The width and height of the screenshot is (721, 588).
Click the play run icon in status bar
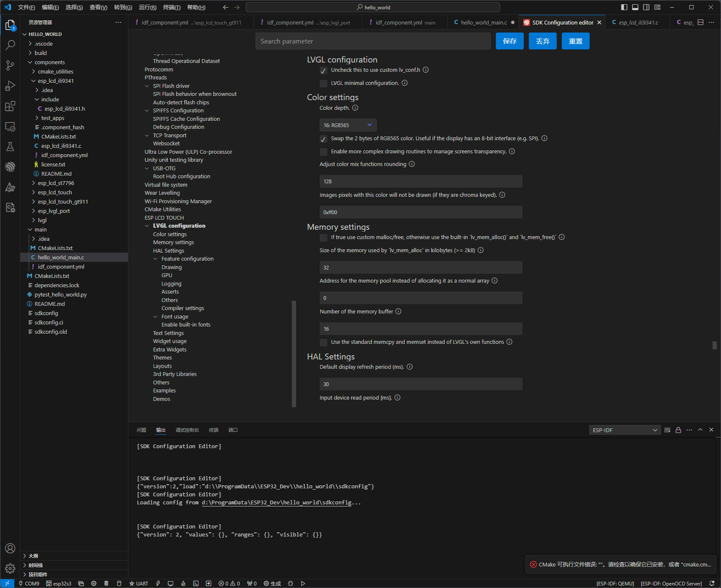click(x=303, y=583)
